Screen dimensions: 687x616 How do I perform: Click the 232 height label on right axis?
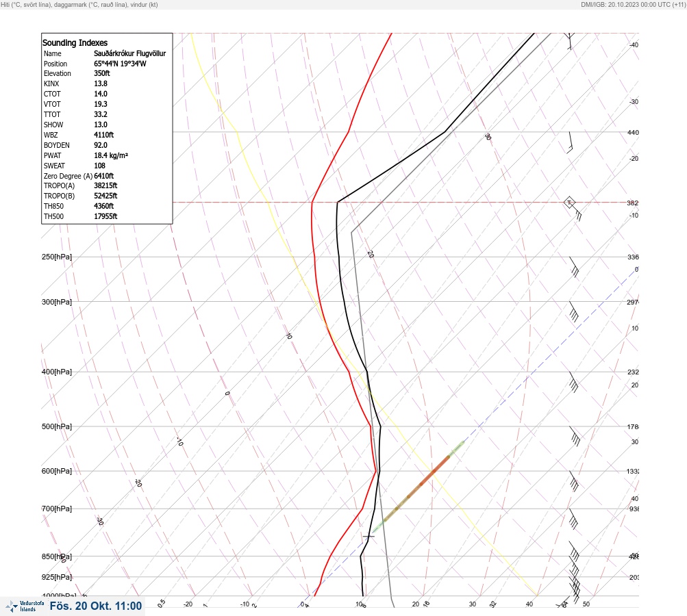pyautogui.click(x=633, y=372)
